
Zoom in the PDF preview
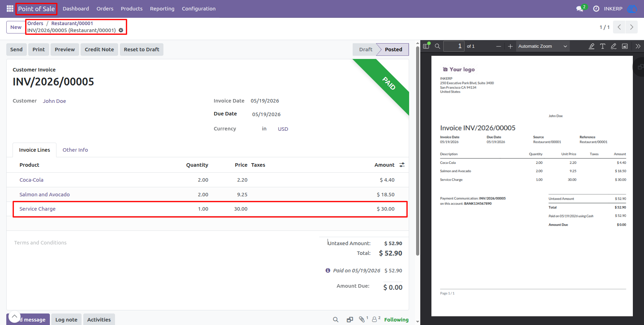510,46
